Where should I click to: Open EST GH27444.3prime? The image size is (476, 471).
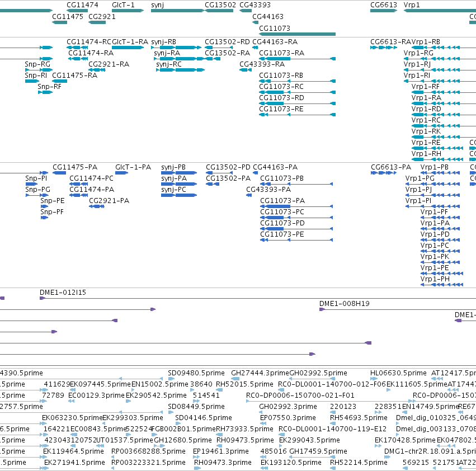click(260, 374)
